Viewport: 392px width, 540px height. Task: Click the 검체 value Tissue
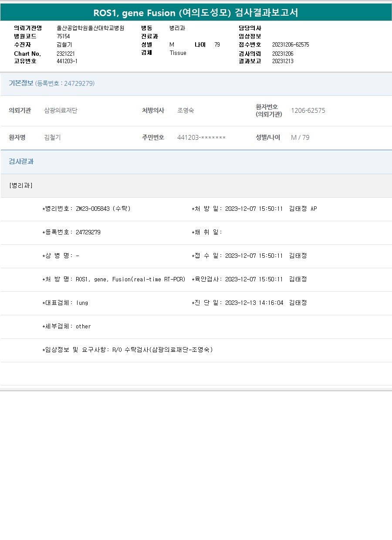(178, 53)
